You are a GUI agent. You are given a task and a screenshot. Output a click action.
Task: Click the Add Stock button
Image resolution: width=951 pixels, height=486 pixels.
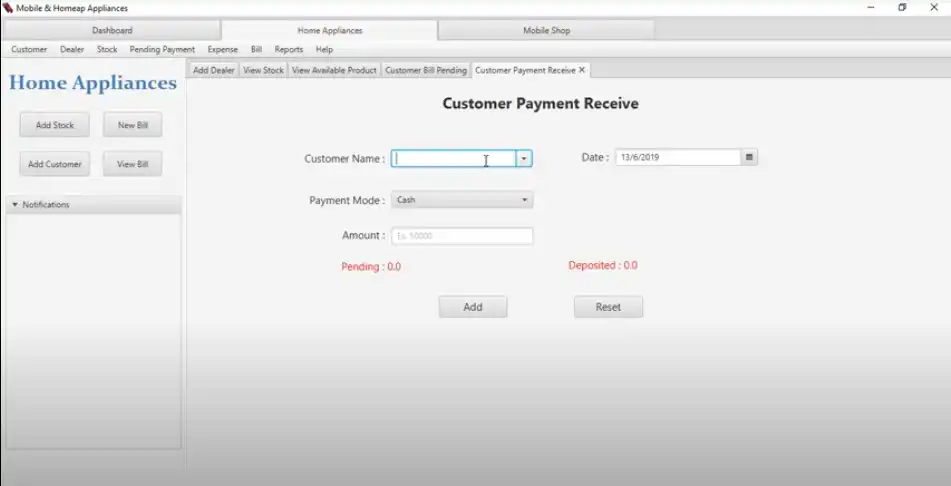(x=55, y=125)
